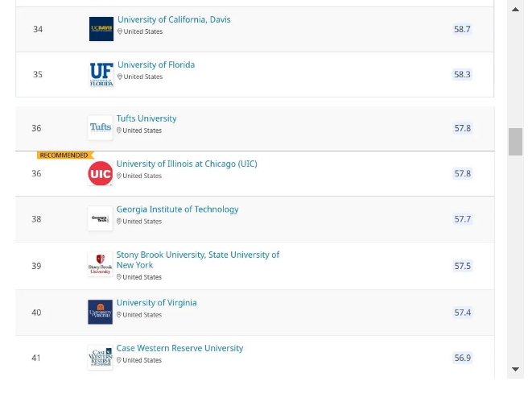The width and height of the screenshot is (532, 398).
Task: Open the University of Florida UF logo
Action: (x=101, y=74)
